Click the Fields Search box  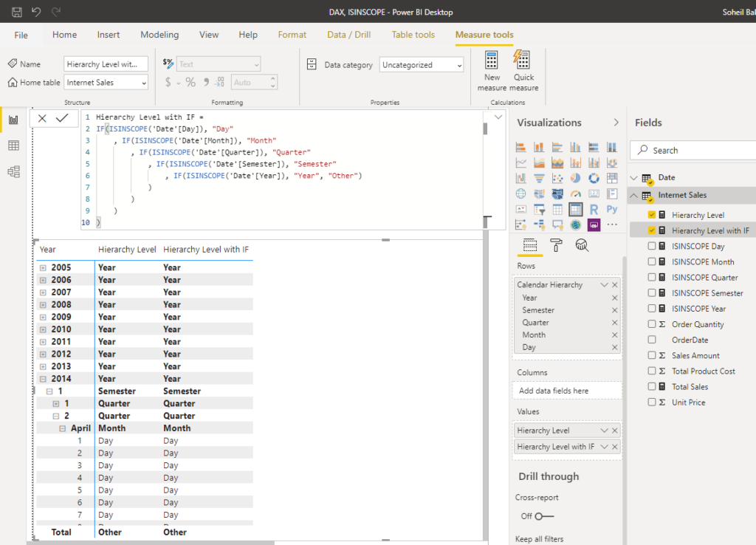pos(693,151)
